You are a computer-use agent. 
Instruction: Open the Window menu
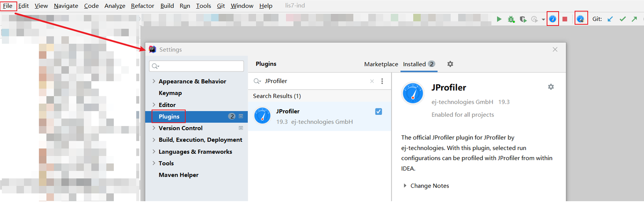tap(242, 6)
